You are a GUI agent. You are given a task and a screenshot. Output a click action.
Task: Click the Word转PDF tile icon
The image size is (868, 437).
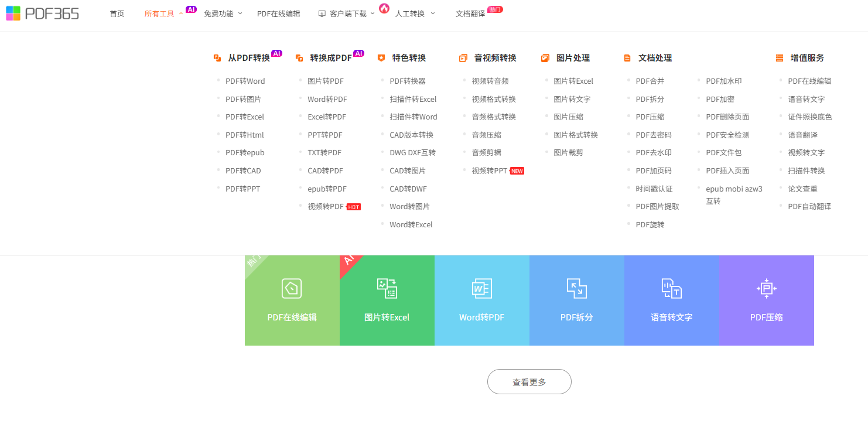481,288
